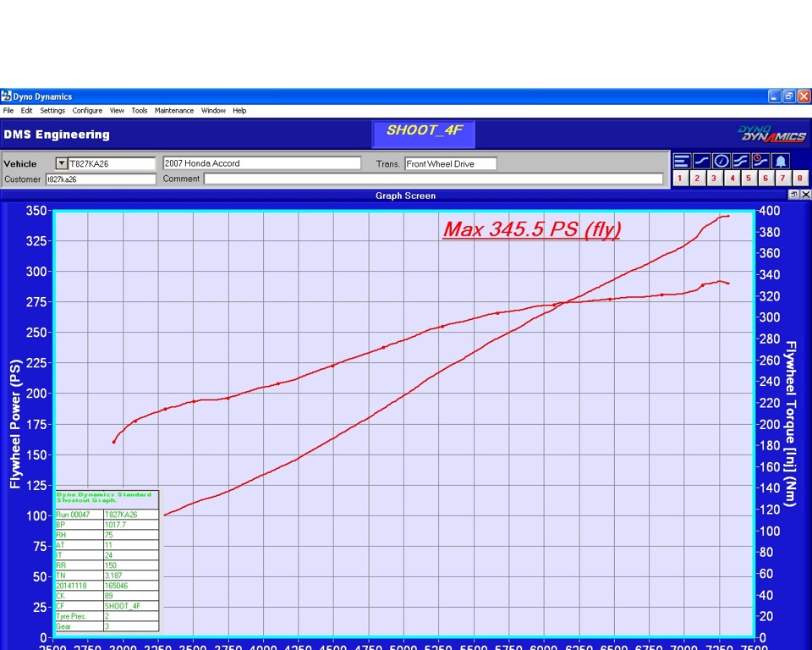This screenshot has width=812, height=650.
Task: Select run channel button 1
Action: [x=679, y=178]
